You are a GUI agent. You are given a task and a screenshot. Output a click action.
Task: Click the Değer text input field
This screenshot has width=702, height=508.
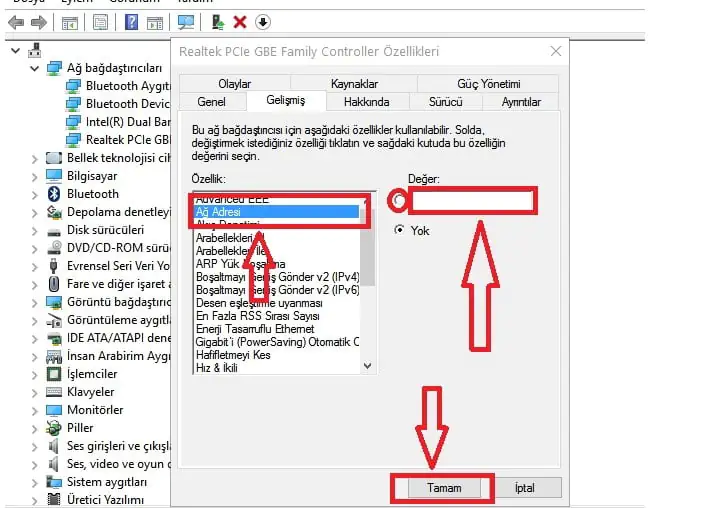pos(473,201)
